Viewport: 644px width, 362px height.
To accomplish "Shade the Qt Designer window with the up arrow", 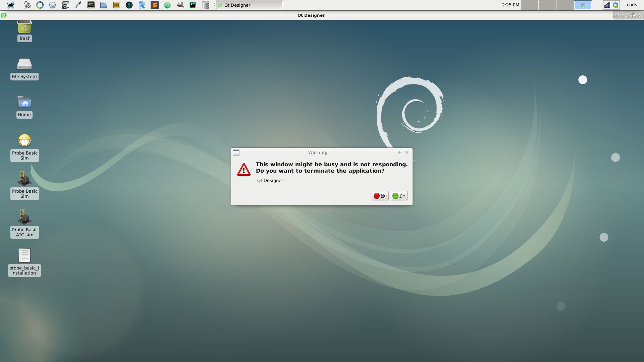I will (x=618, y=15).
